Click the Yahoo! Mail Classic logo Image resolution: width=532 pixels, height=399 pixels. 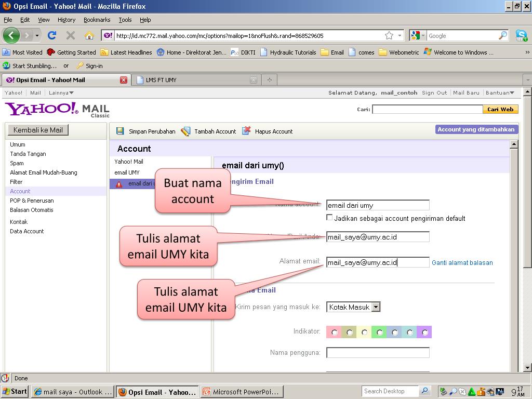coord(57,110)
